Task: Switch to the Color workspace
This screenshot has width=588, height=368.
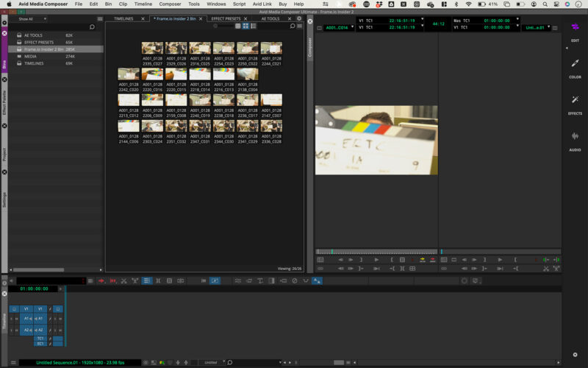Action: [x=575, y=68]
